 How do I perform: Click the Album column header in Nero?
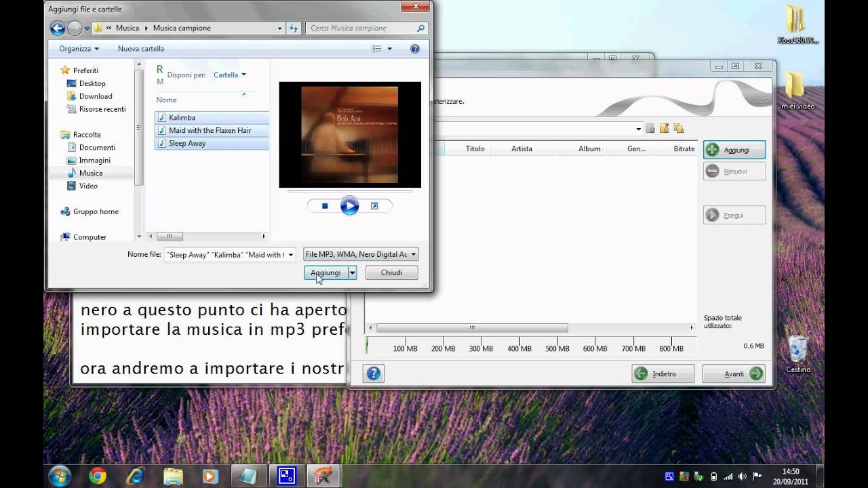[589, 148]
